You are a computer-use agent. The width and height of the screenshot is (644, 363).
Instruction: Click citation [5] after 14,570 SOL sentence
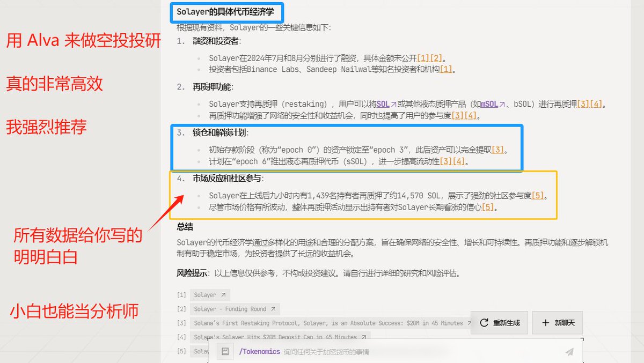click(538, 196)
